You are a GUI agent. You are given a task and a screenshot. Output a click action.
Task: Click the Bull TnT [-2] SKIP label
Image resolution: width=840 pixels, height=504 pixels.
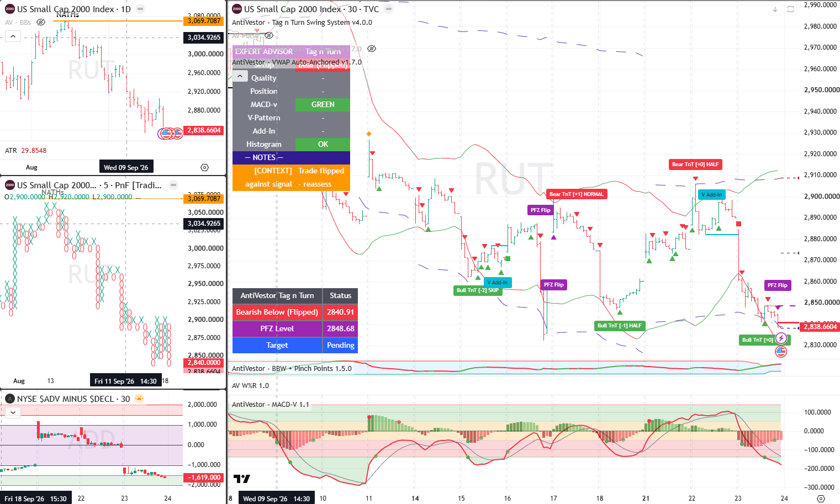tap(478, 290)
